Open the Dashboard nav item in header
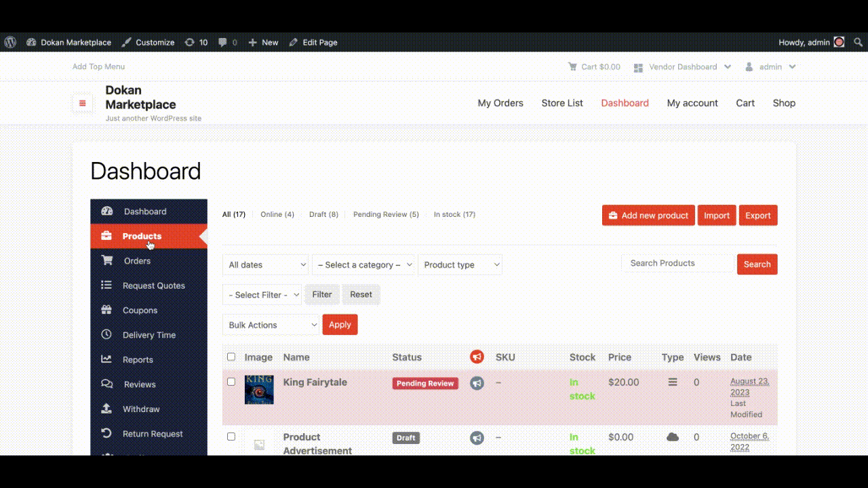Image resolution: width=868 pixels, height=488 pixels. click(625, 103)
